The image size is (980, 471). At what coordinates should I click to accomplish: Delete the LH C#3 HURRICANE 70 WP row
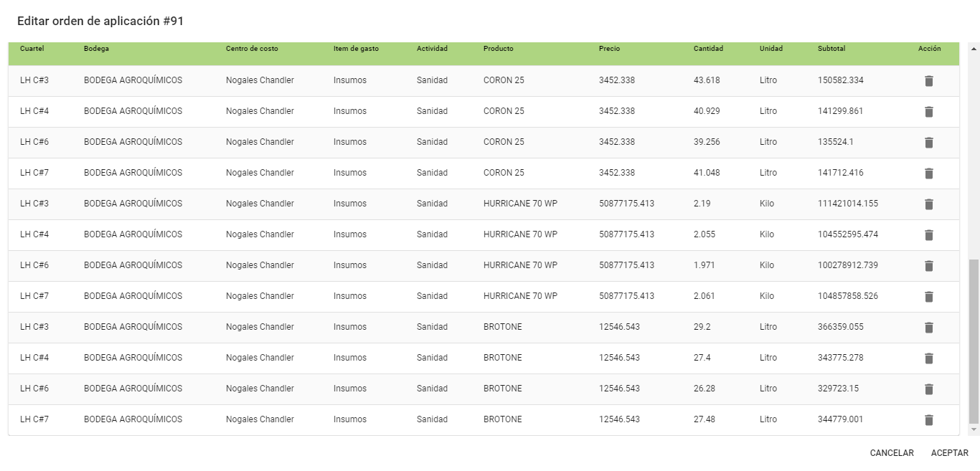coord(928,204)
